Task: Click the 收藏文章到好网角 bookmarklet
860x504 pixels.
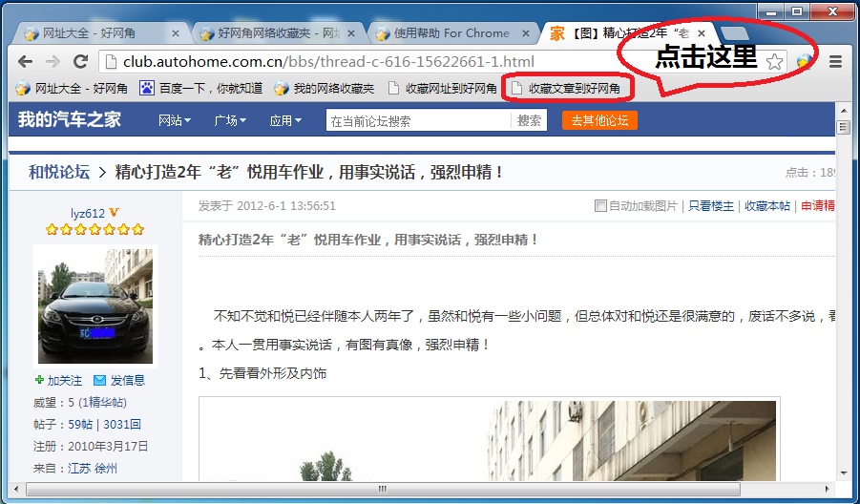Action: [566, 89]
